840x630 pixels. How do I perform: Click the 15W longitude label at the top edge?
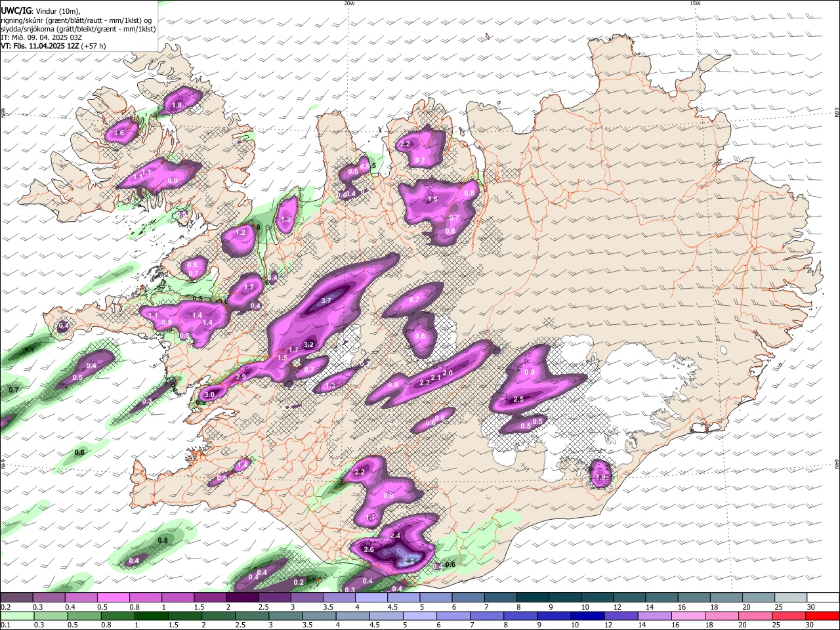[695, 3]
